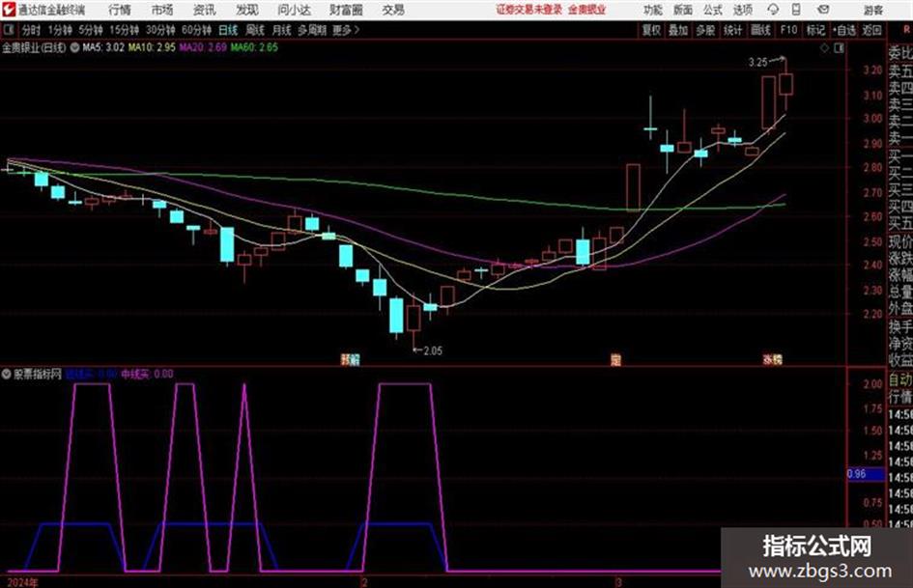Click the diamond icon at chart corner

(824, 49)
